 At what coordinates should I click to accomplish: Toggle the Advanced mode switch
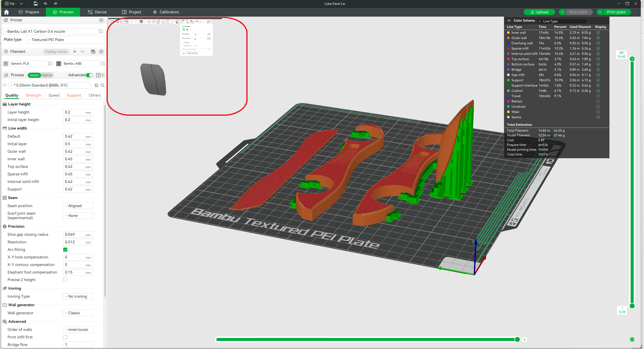[89, 75]
